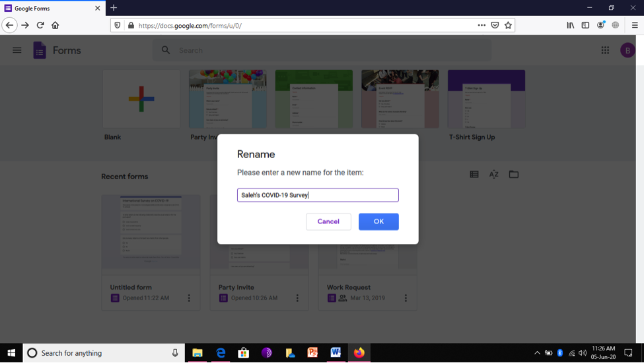Show tracking protection shield info

tap(118, 25)
